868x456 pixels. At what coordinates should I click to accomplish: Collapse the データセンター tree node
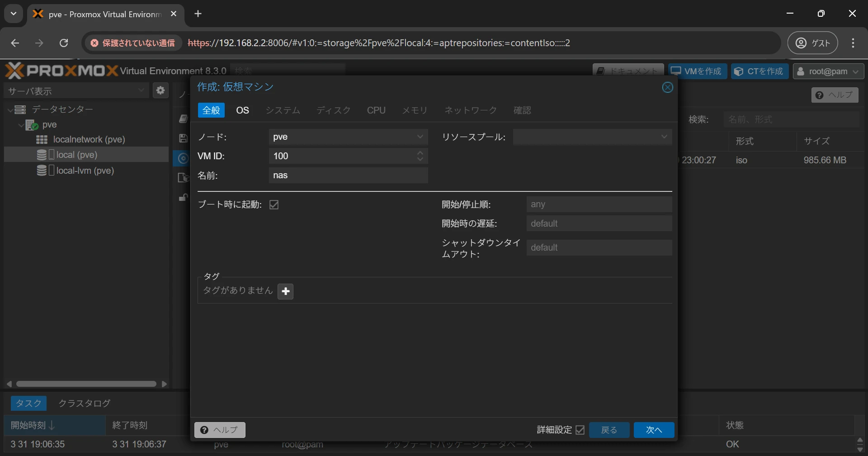click(10, 109)
